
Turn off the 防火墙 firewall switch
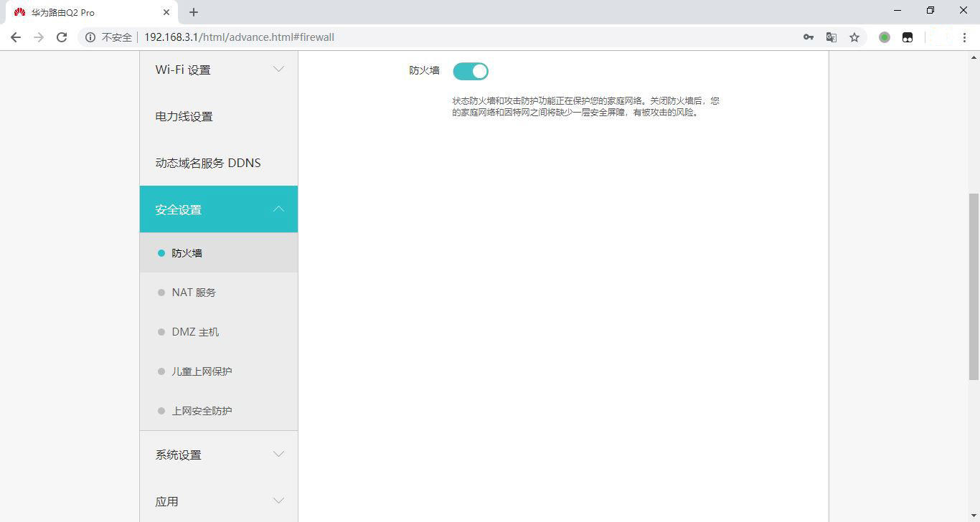click(x=471, y=71)
